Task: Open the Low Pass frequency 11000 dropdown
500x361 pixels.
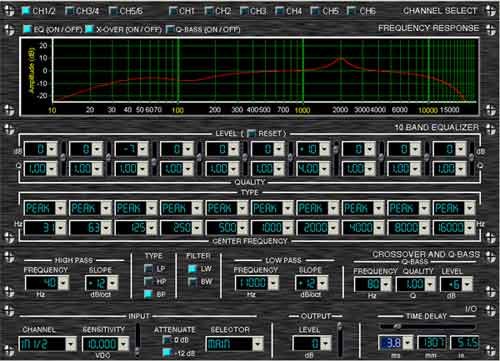Action: coord(273,283)
